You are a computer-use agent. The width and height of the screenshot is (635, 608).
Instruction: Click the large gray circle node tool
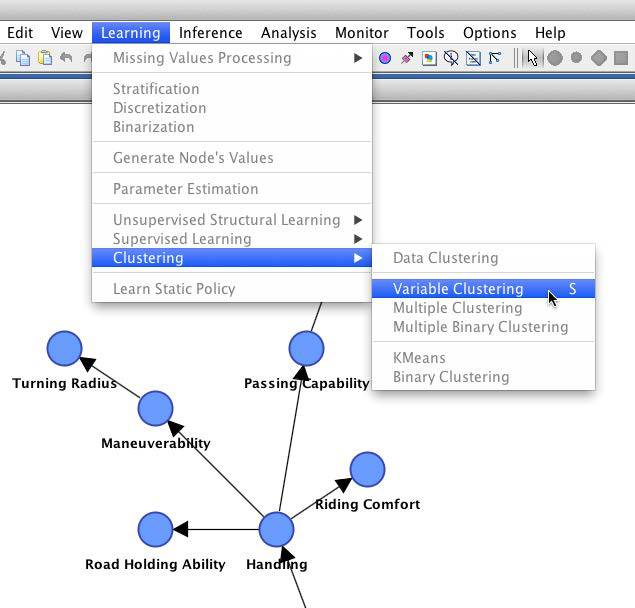[x=555, y=58]
